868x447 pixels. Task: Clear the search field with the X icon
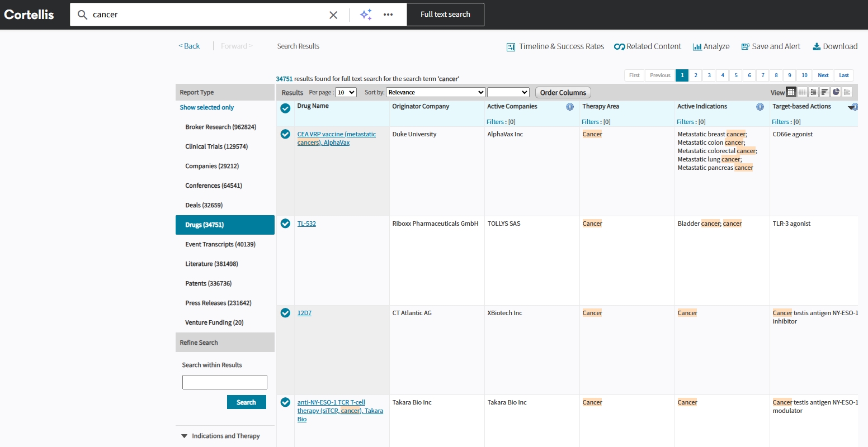click(333, 15)
